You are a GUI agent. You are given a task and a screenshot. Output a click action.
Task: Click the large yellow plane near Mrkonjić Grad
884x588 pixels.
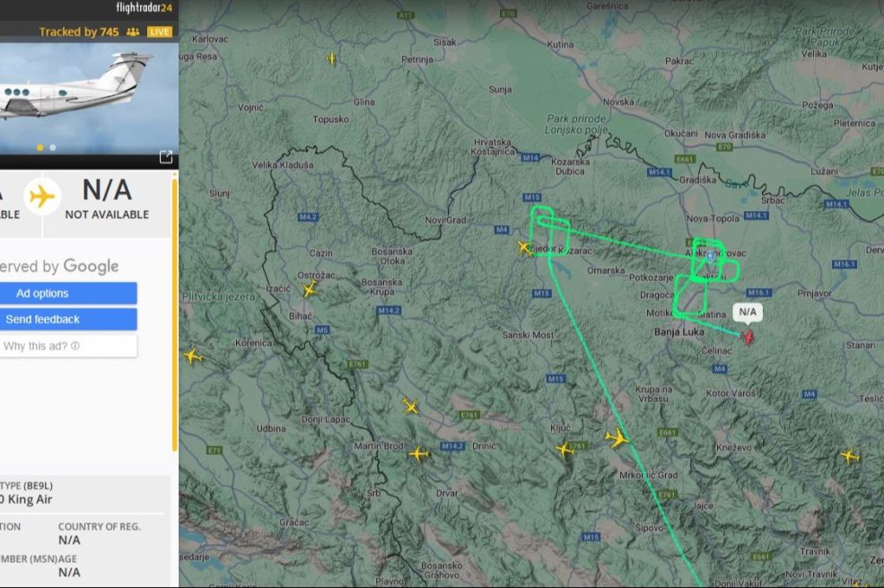tap(617, 438)
